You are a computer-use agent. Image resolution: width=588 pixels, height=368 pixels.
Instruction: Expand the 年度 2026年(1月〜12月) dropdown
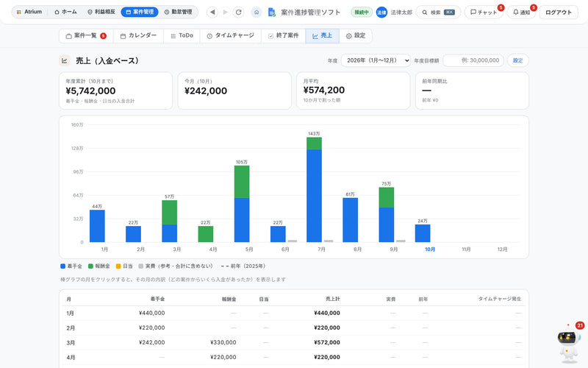376,60
